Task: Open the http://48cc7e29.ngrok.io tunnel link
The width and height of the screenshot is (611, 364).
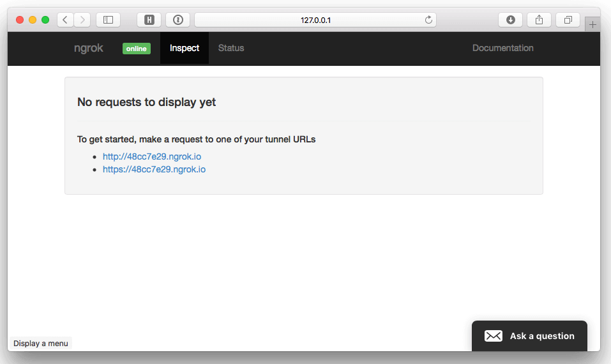Action: click(152, 156)
